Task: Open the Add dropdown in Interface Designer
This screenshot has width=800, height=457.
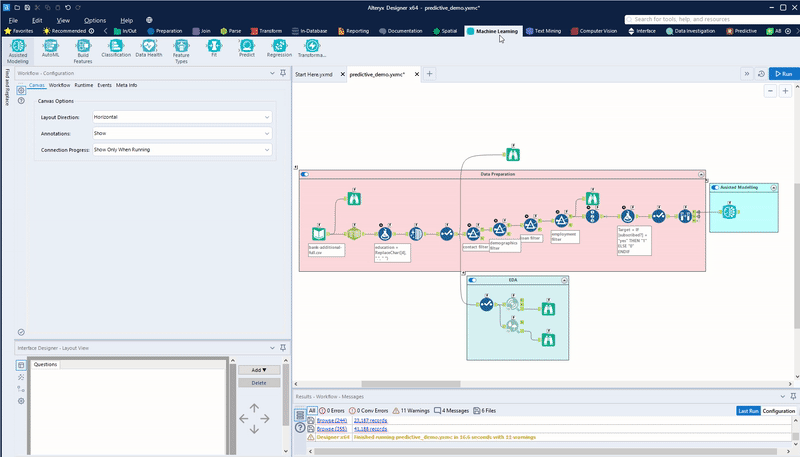Action: pos(259,370)
